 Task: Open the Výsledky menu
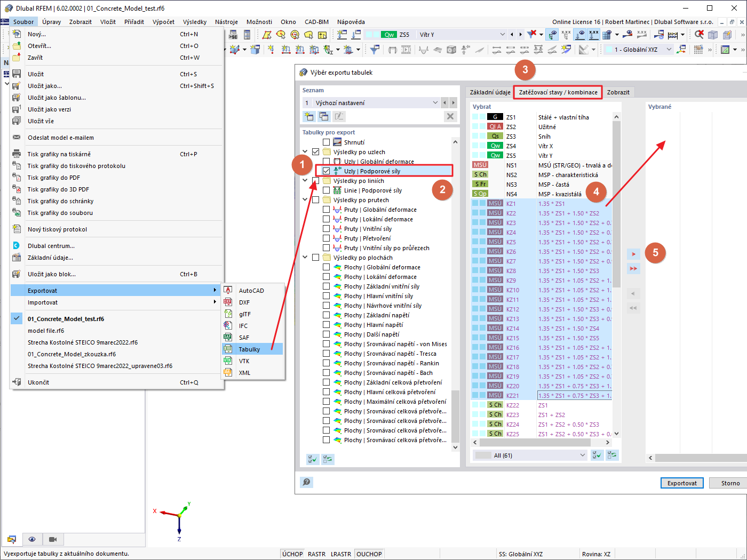194,22
